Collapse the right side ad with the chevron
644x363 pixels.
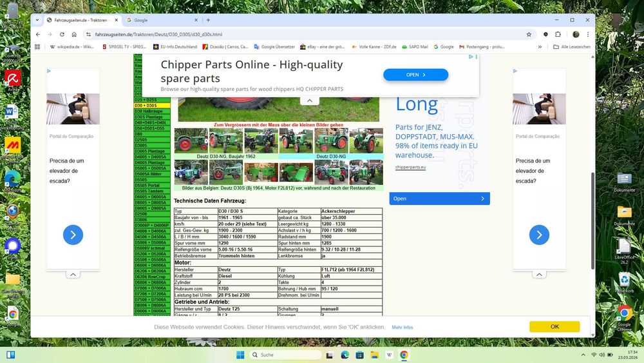coord(539,274)
